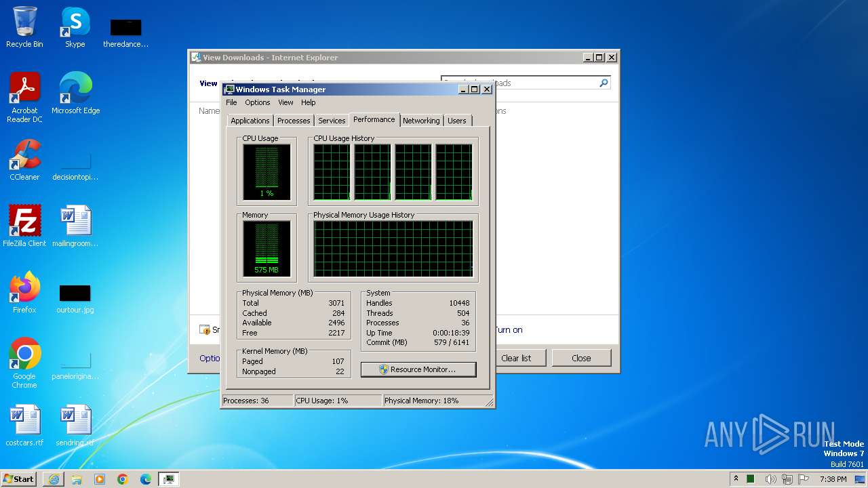The image size is (868, 488).
Task: Click Commit (MB) value 579 / 6141
Action: pos(451,342)
